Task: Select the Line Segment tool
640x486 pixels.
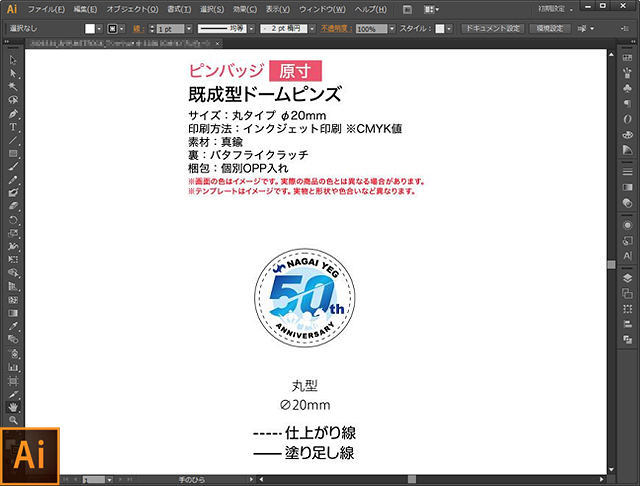Action: tap(13, 140)
